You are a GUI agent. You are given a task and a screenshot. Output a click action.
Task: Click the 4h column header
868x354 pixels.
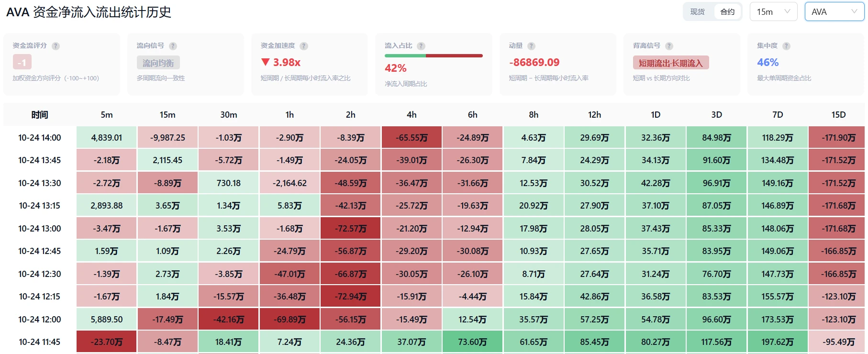[x=412, y=115]
